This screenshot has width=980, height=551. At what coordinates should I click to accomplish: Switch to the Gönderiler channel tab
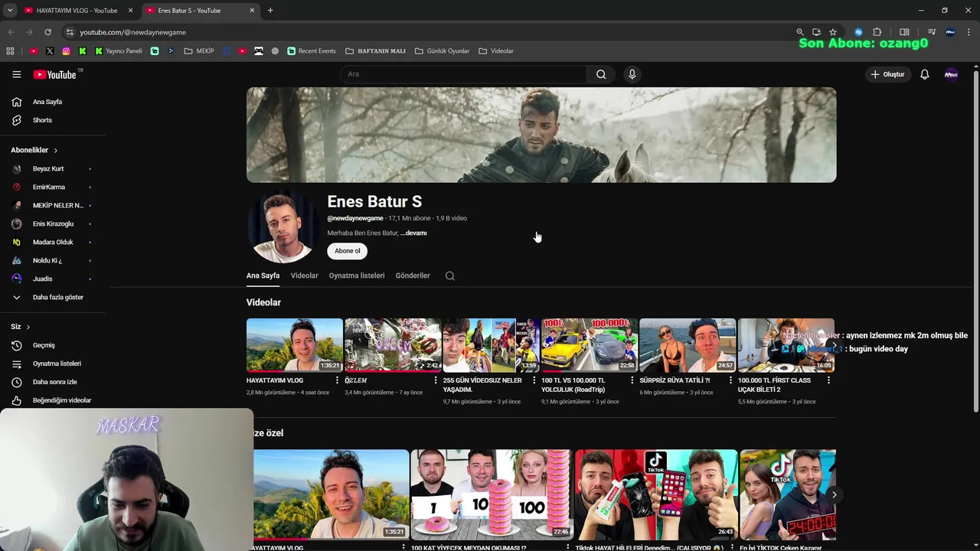[413, 275]
